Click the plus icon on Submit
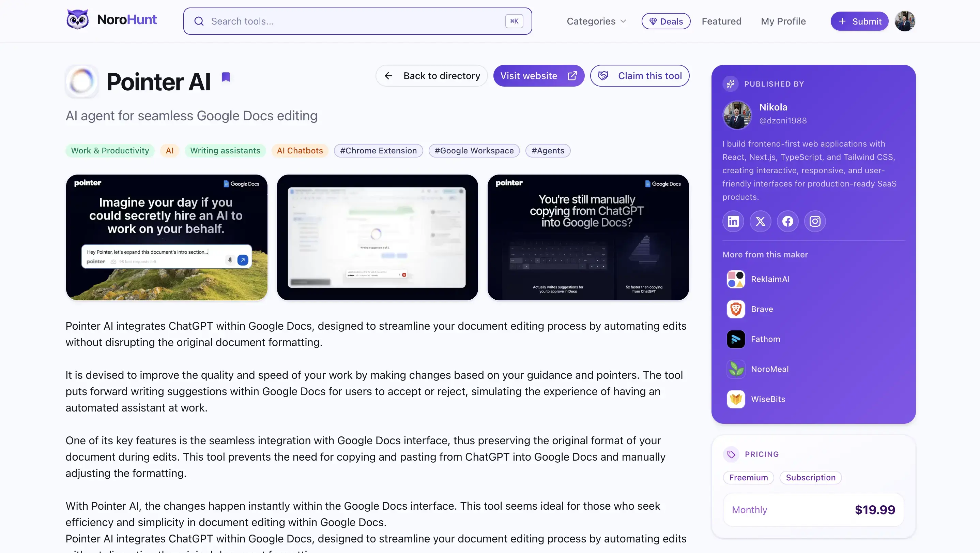Screen dimensions: 980x553 [842, 21]
